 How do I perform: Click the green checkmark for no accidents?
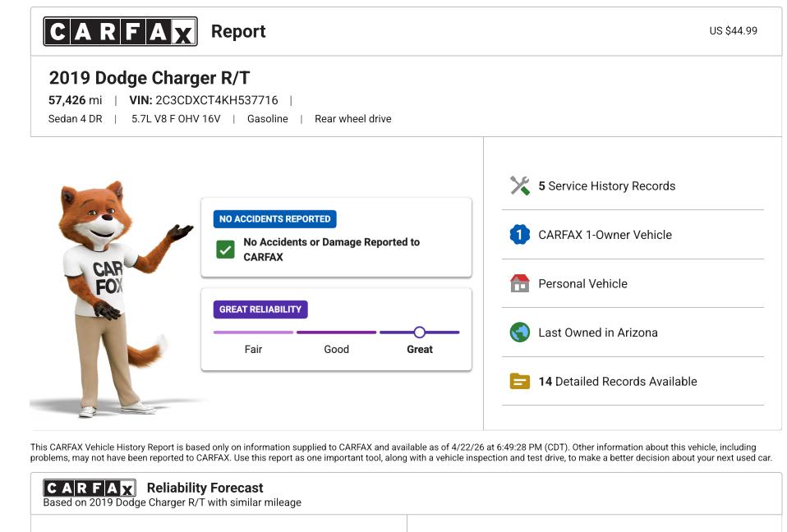pos(225,250)
